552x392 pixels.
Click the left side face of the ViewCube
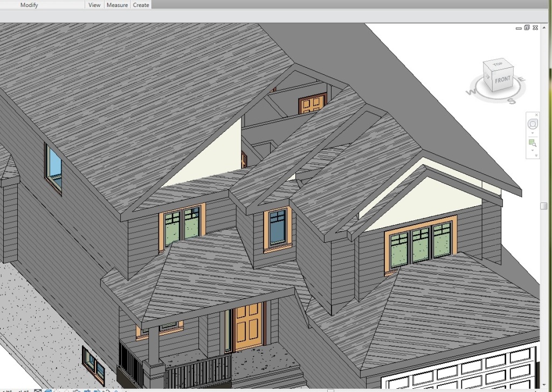click(487, 76)
